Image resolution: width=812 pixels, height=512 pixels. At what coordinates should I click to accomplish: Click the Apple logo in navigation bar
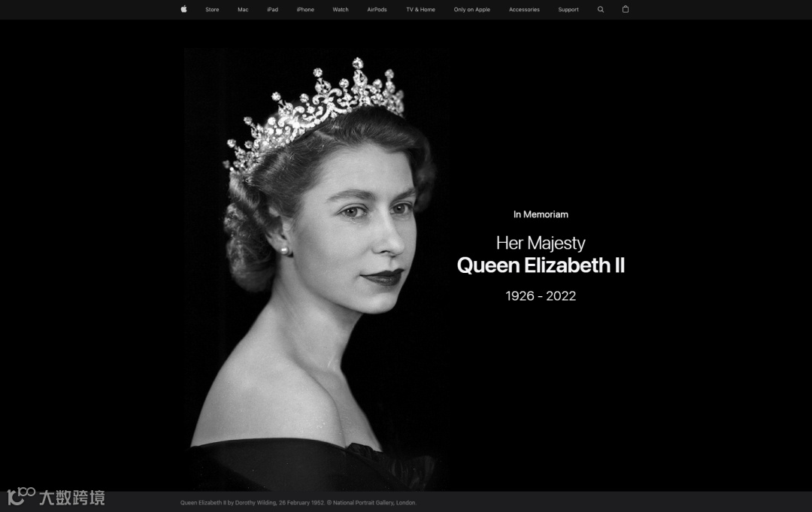click(x=183, y=9)
